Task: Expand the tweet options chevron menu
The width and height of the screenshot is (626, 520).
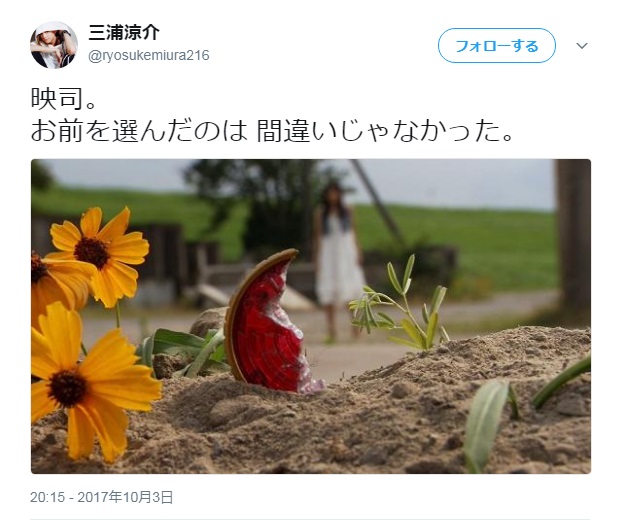Action: click(582, 46)
